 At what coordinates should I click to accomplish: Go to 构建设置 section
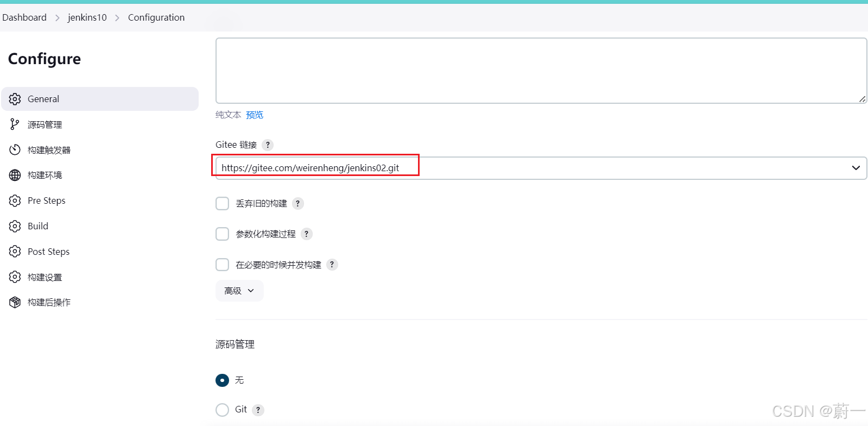coord(100,277)
